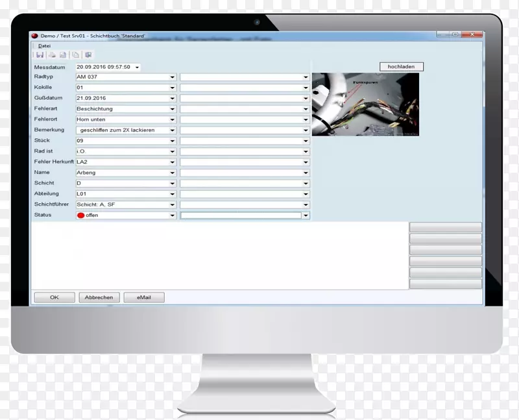The image size is (519, 420).
Task: Expand the Schicht dropdown showing D
Action: pos(172,184)
